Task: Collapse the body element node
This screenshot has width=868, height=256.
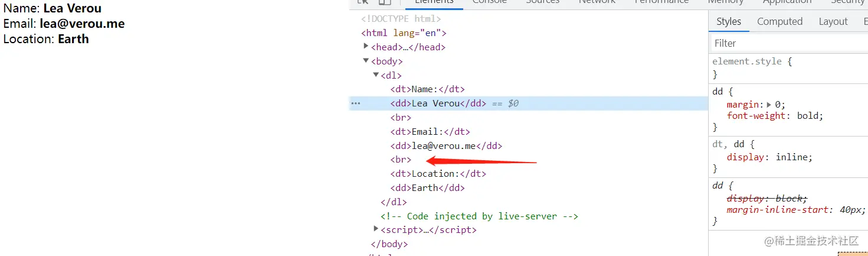Action: (x=366, y=61)
